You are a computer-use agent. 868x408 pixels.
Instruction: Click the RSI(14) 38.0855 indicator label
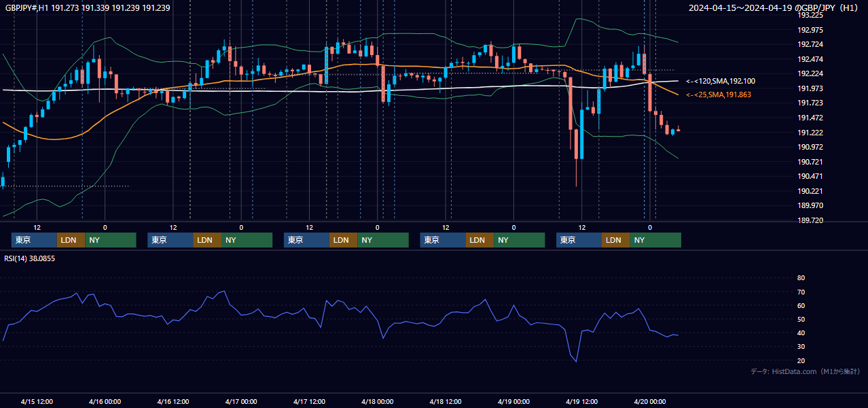coord(30,258)
